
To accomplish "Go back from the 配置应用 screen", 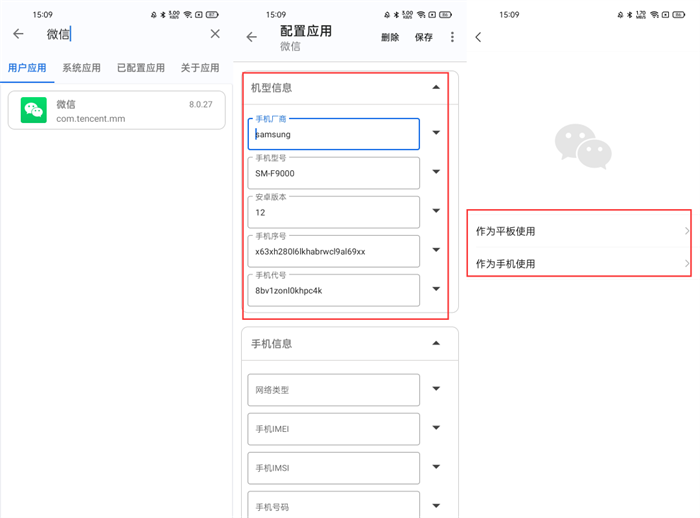I will tap(252, 37).
